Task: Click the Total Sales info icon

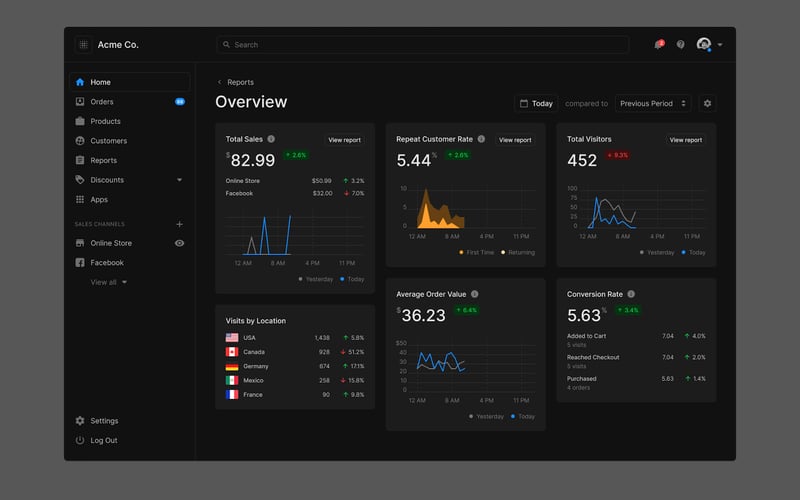Action: tap(271, 139)
